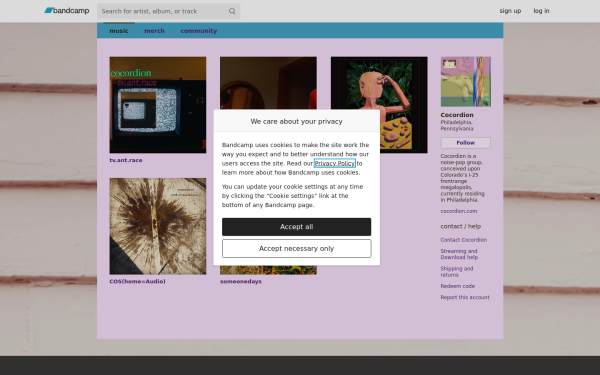This screenshot has height=375, width=600.
Task: Click the Cocordion band name heading
Action: coord(457,115)
